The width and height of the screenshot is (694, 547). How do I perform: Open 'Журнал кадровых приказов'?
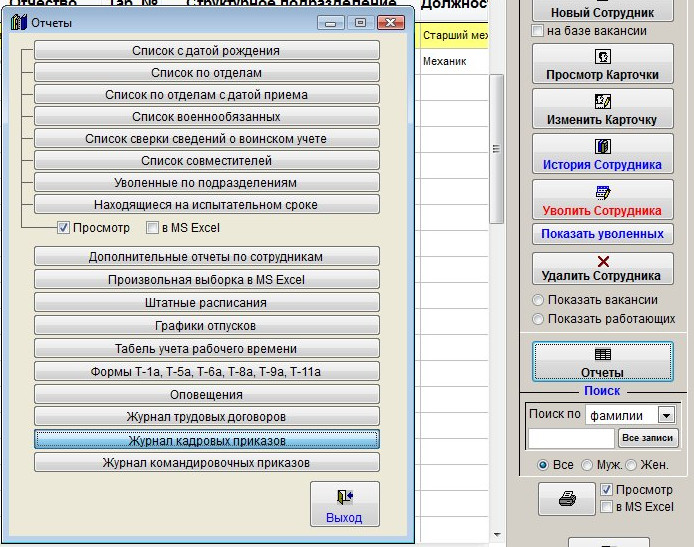tap(207, 440)
